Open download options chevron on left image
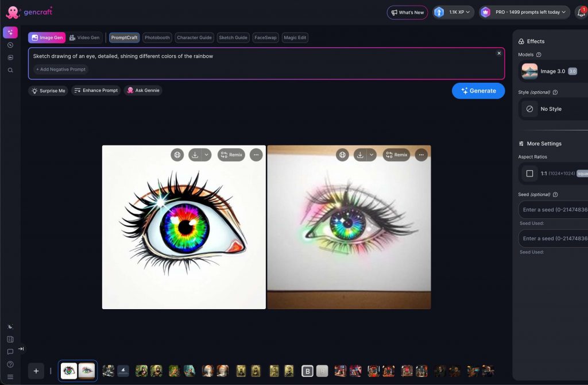Viewport: 588px width, 385px height. [x=207, y=155]
